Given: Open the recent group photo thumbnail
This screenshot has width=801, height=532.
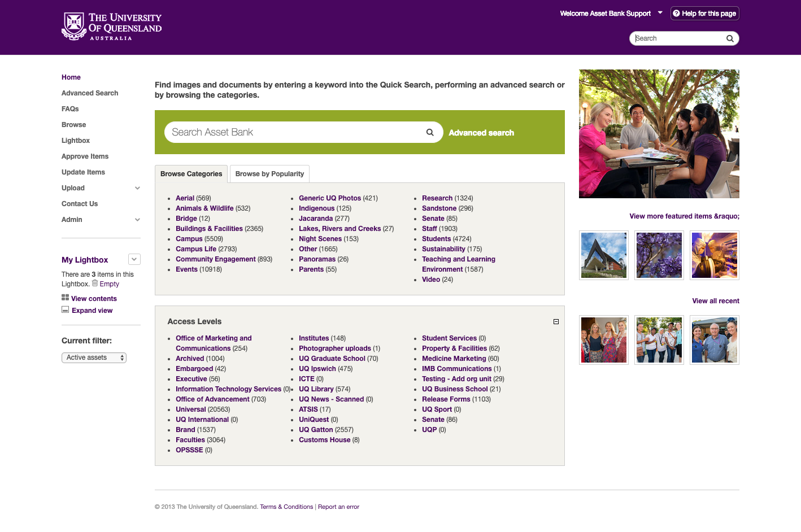Looking at the screenshot, I should 659,340.
